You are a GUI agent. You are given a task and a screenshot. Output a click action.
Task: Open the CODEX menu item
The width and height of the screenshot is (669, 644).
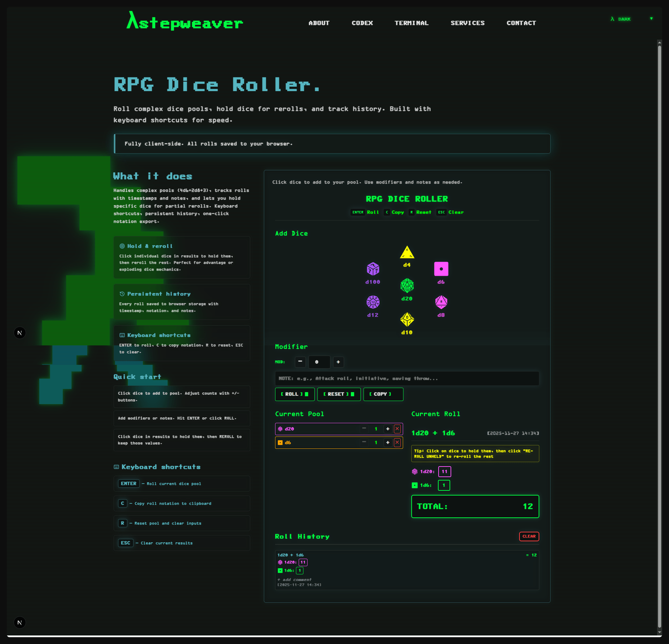pos(362,23)
